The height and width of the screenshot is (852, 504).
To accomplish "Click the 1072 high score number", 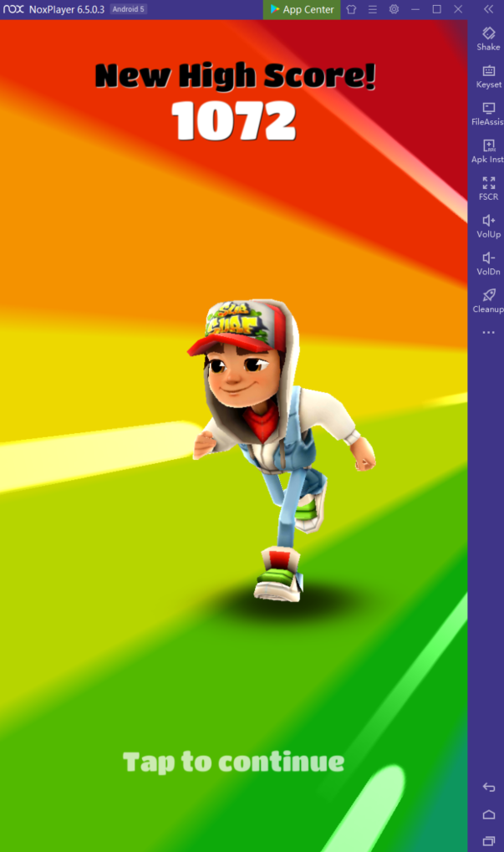I will click(234, 120).
